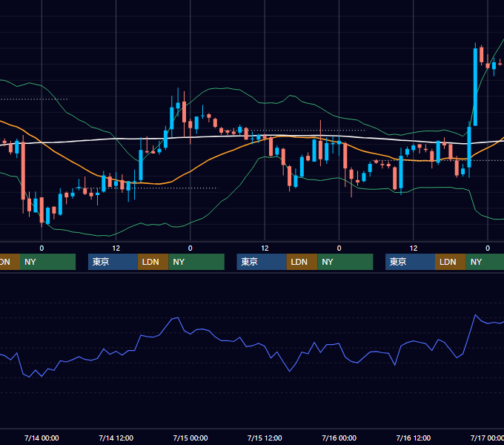
Task: Click the 7/14 12:00 date label
Action: pyautogui.click(x=116, y=438)
